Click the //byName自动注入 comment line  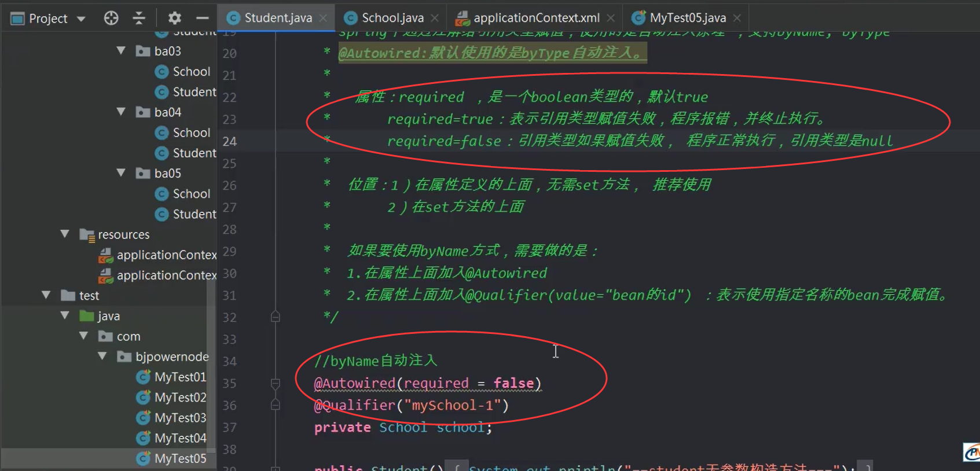point(376,361)
